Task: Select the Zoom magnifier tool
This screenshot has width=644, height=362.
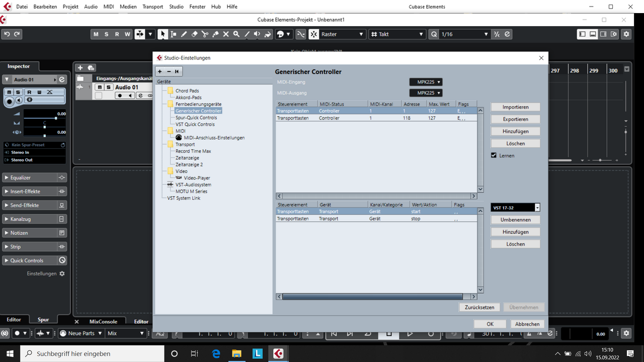Action: 236,34
